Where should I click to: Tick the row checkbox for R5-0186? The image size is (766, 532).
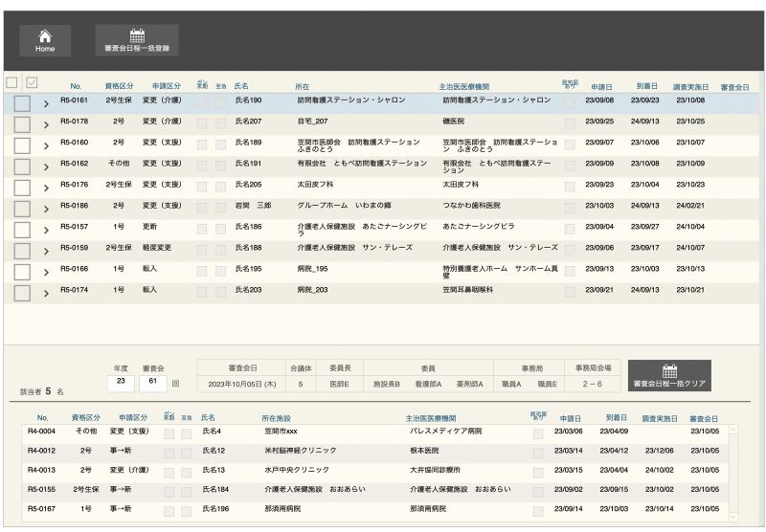coord(21,206)
